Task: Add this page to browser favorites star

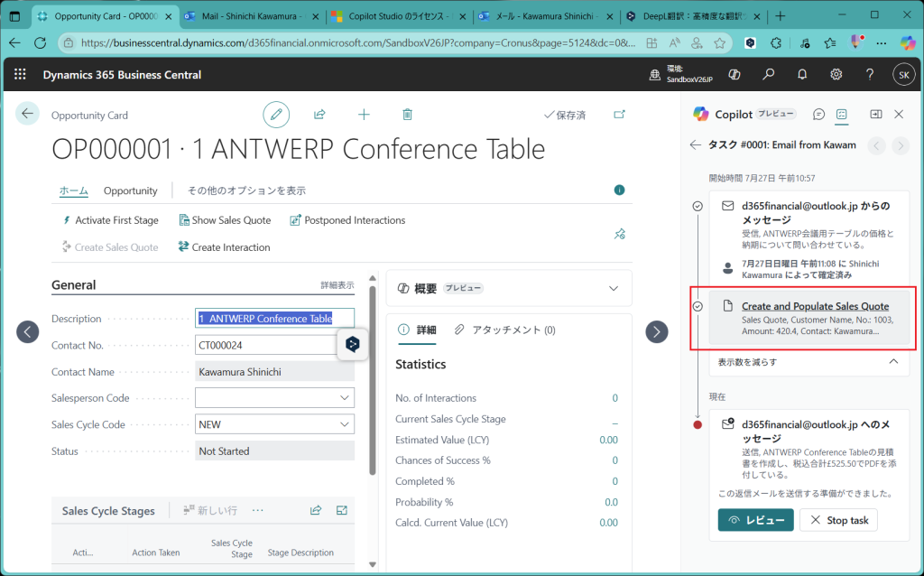Action: (x=719, y=42)
